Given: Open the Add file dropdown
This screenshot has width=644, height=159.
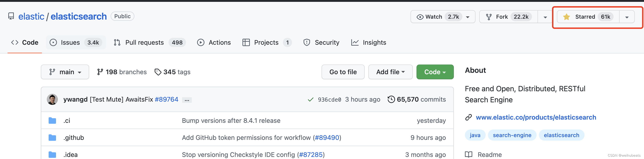Looking at the screenshot, I should (390, 72).
